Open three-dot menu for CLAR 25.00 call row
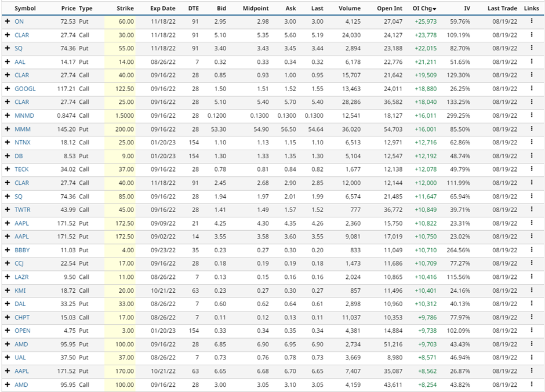545x392 pixels. click(532, 102)
